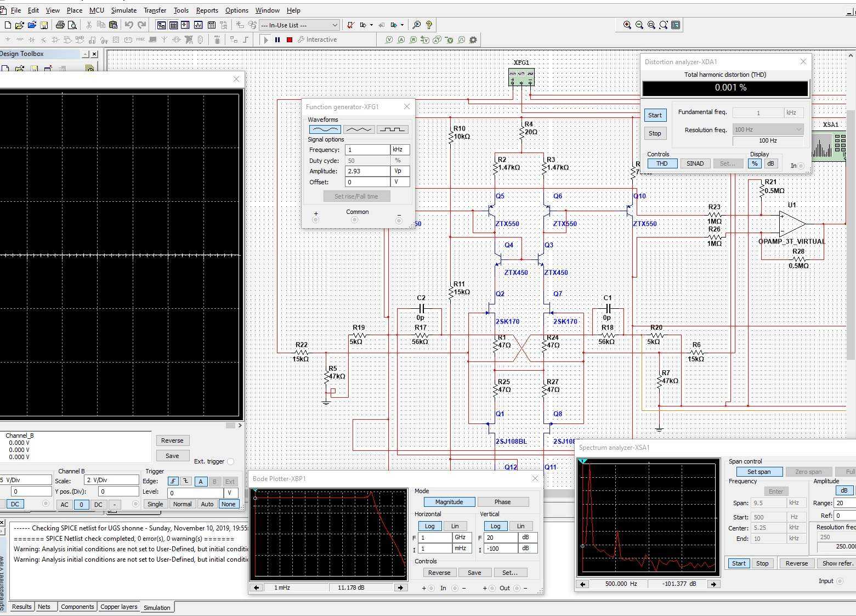Select dB display in distortion analyzer

click(770, 163)
